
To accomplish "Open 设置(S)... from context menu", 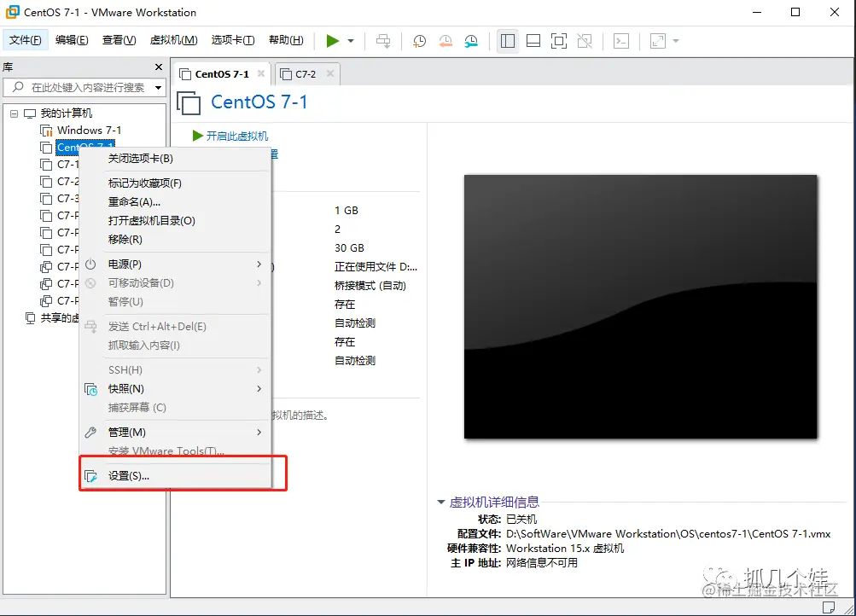I will point(175,476).
